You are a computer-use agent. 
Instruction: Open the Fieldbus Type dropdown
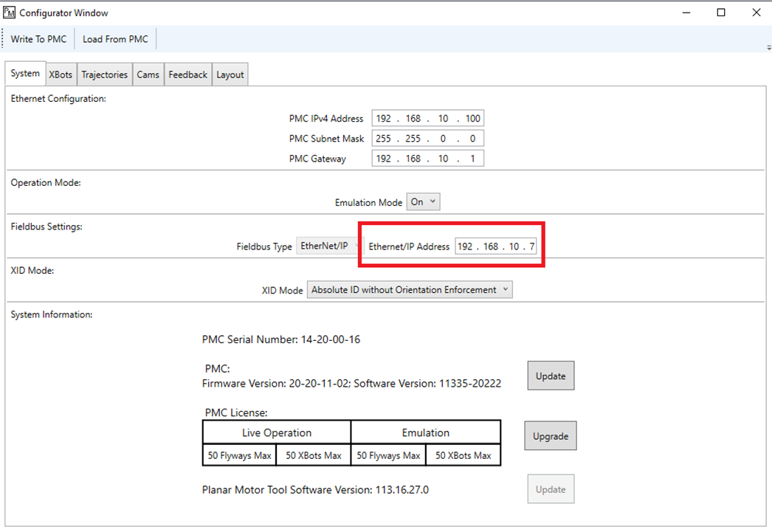point(329,246)
